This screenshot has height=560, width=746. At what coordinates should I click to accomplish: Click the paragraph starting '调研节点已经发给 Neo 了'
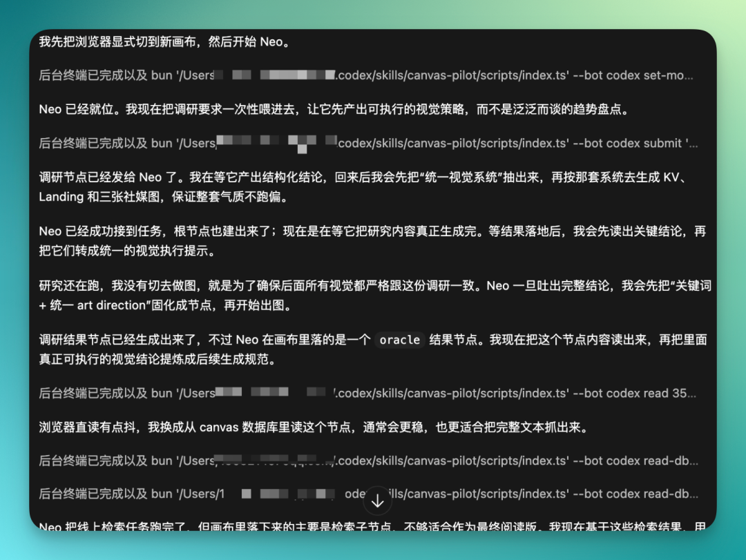point(365,187)
